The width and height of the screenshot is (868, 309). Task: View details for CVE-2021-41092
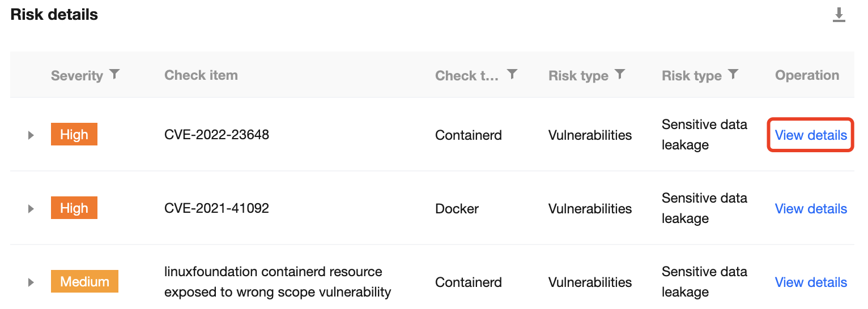[x=811, y=209]
